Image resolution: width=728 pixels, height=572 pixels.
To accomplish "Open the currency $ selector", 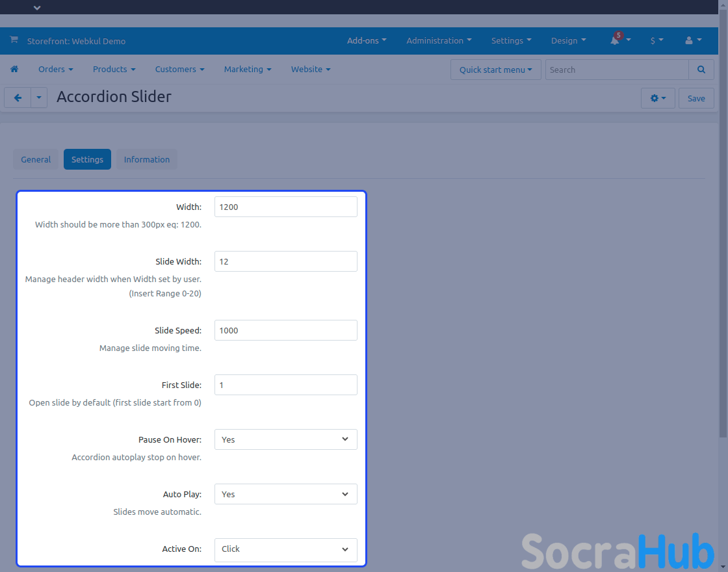I will pos(656,40).
